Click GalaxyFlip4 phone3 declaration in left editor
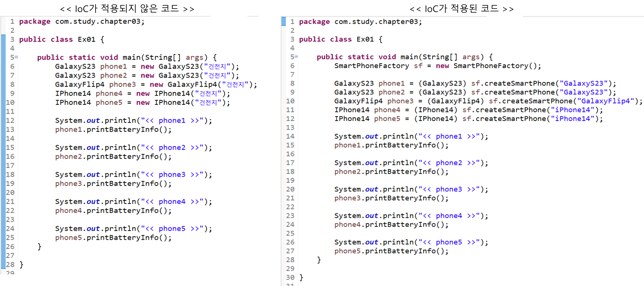The height and width of the screenshot is (286, 644). pyautogui.click(x=95, y=85)
